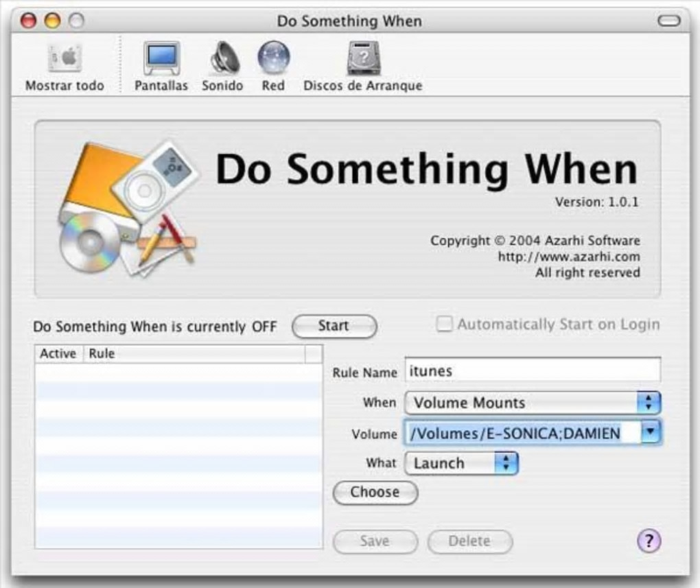The image size is (700, 588).
Task: Open the Red network pane
Action: [x=273, y=67]
